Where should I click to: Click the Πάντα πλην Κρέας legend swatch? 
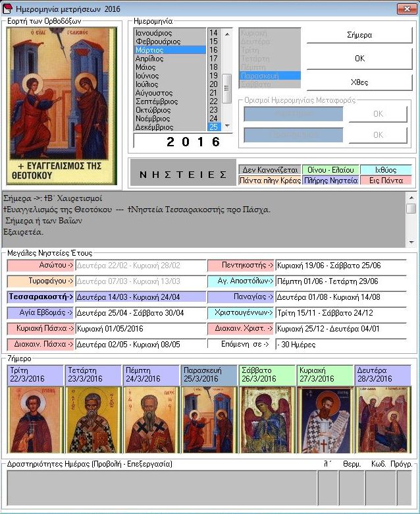point(270,181)
